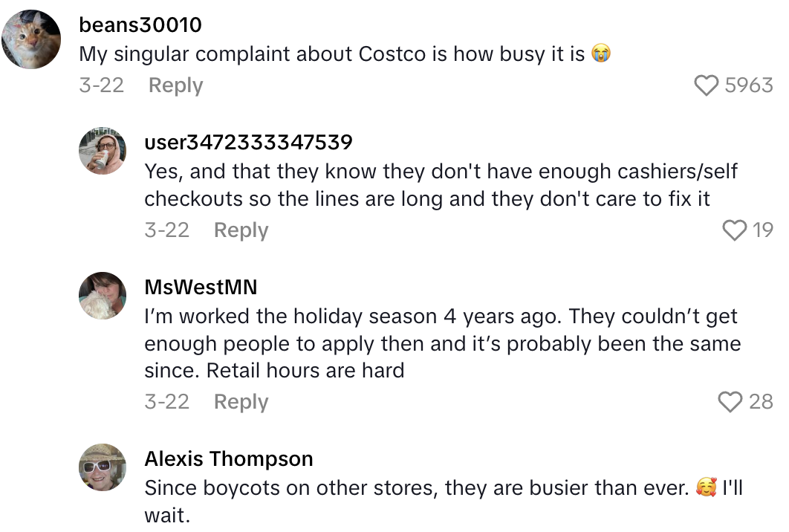Visit the user3472333347539 username link
The image size is (789, 532).
coord(248,141)
